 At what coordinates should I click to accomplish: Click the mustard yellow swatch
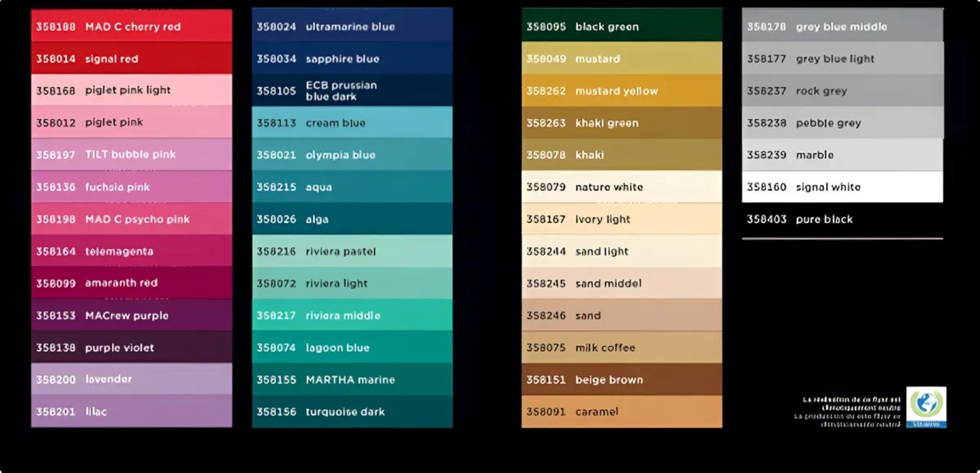pyautogui.click(x=621, y=91)
